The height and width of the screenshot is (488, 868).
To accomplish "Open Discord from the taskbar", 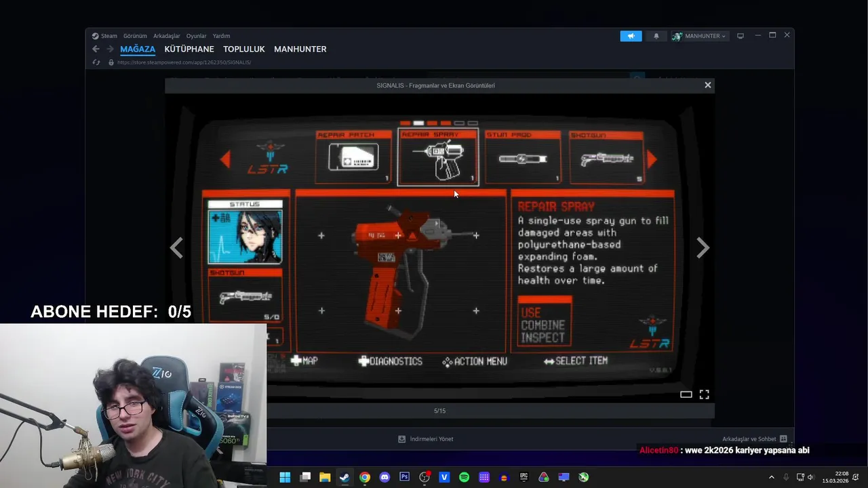I will point(384,477).
